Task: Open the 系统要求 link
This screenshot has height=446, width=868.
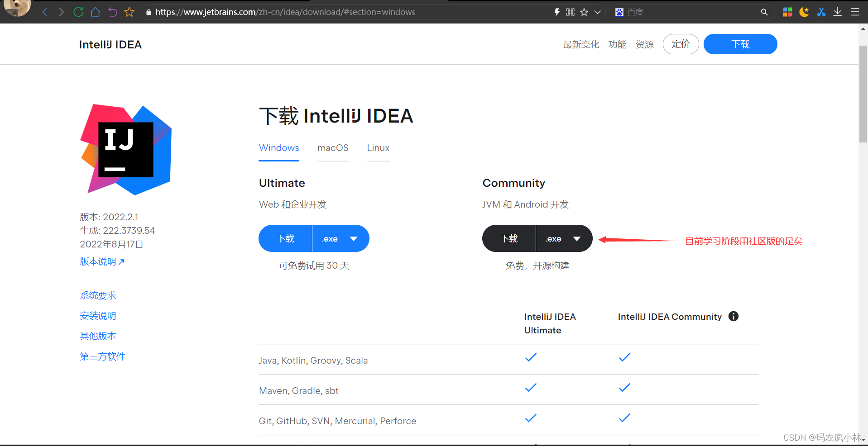Action: pyautogui.click(x=98, y=295)
